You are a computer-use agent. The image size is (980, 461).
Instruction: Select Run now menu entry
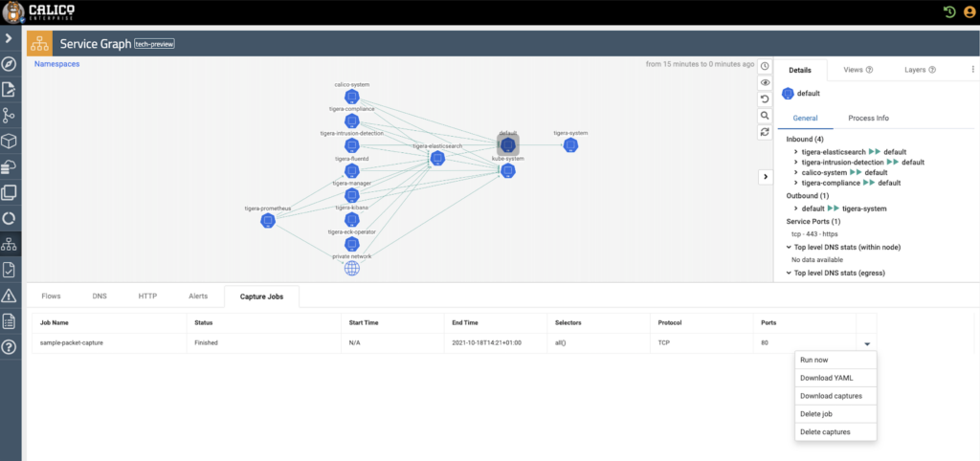835,361
